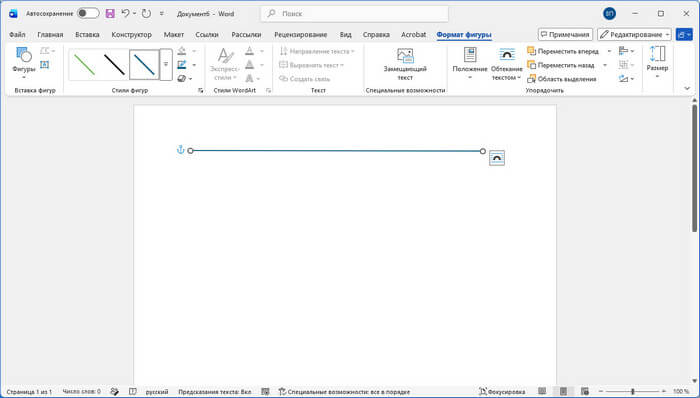Viewport: 700px width, 398px height.
Task: Enable Фокусировка focus mode in status bar
Action: tap(502, 391)
